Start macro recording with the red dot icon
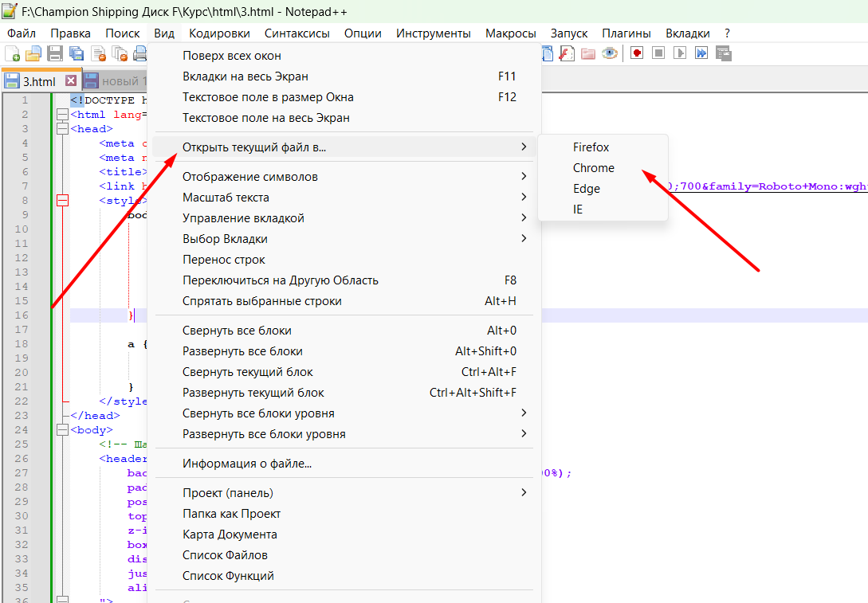Image resolution: width=868 pixels, height=603 pixels. point(637,53)
